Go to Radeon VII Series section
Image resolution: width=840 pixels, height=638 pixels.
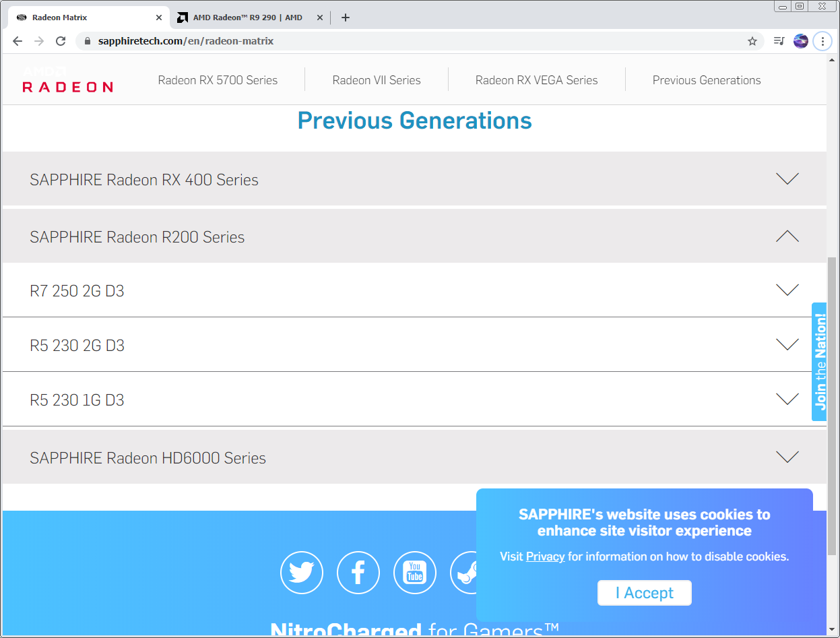click(x=377, y=80)
